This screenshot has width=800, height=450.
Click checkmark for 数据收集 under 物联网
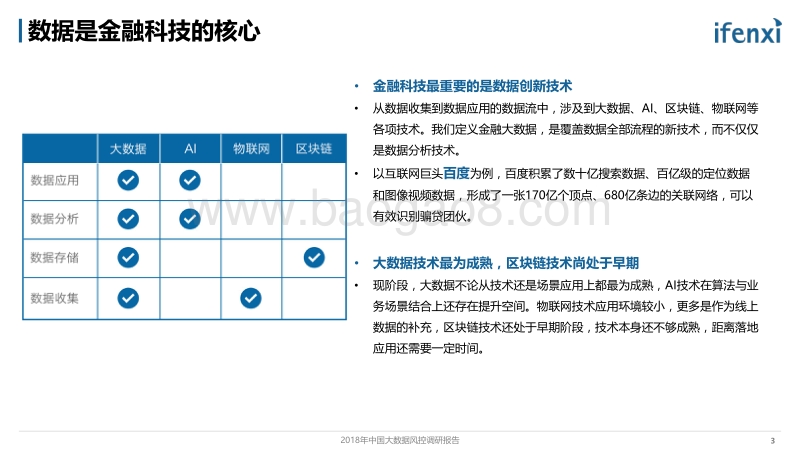(251, 298)
